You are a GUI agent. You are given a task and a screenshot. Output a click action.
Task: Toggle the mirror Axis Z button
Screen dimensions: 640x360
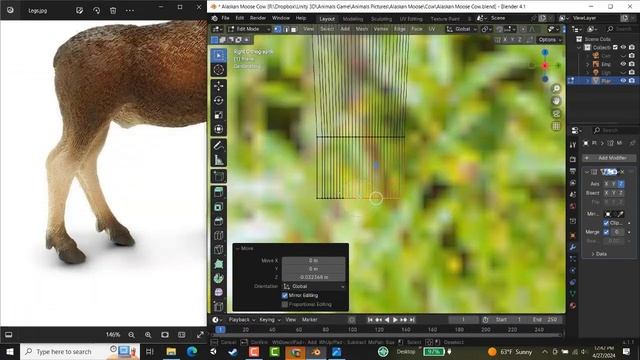[x=621, y=184]
